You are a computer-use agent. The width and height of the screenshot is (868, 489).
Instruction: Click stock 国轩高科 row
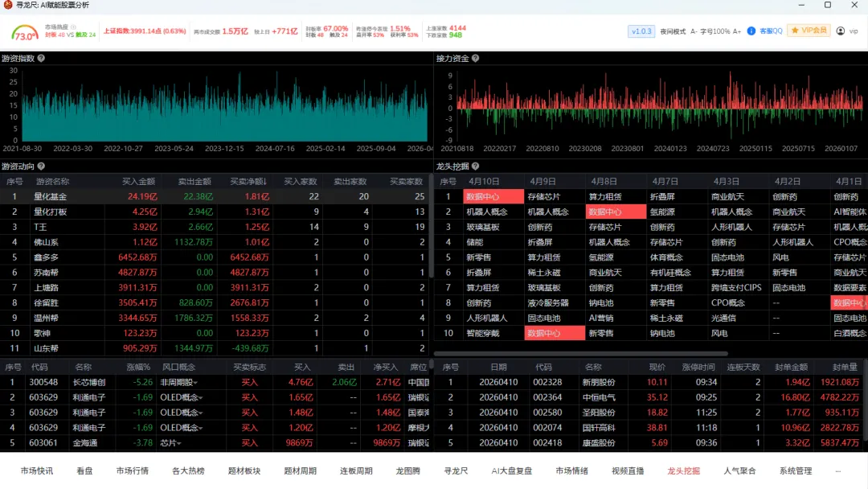click(649, 428)
